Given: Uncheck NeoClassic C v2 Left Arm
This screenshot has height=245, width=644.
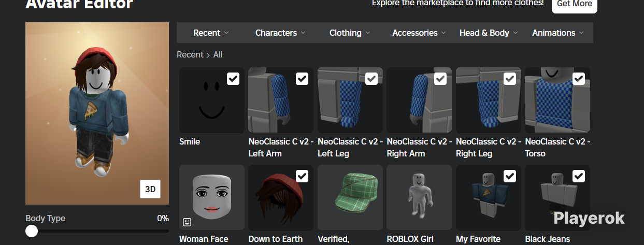Looking at the screenshot, I should [x=302, y=79].
